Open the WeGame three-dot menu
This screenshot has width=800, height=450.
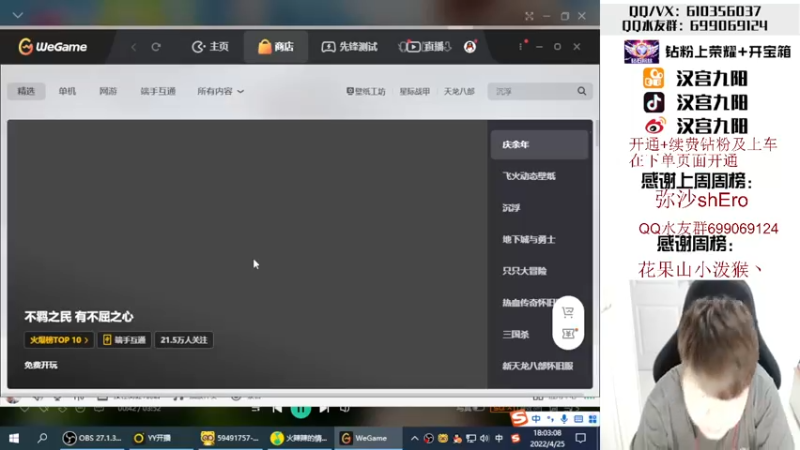point(520,46)
